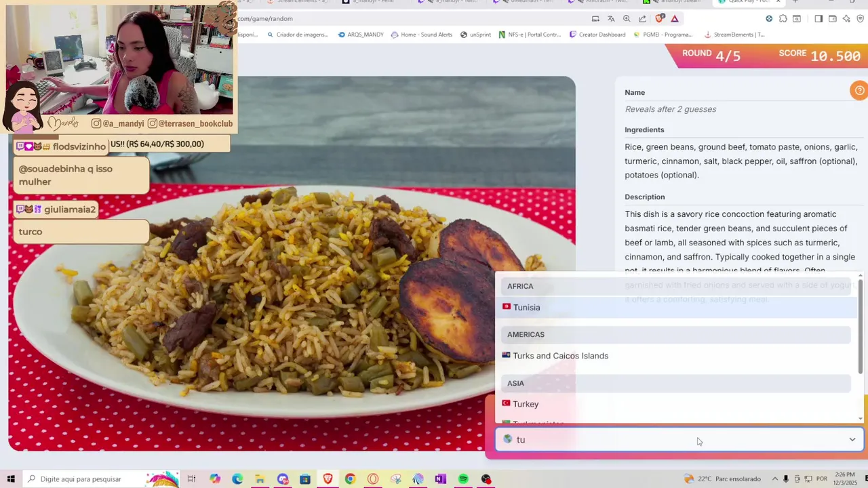Click the 'Reveals after 2 guesses' text
This screenshot has height=488, width=868.
[x=670, y=109]
